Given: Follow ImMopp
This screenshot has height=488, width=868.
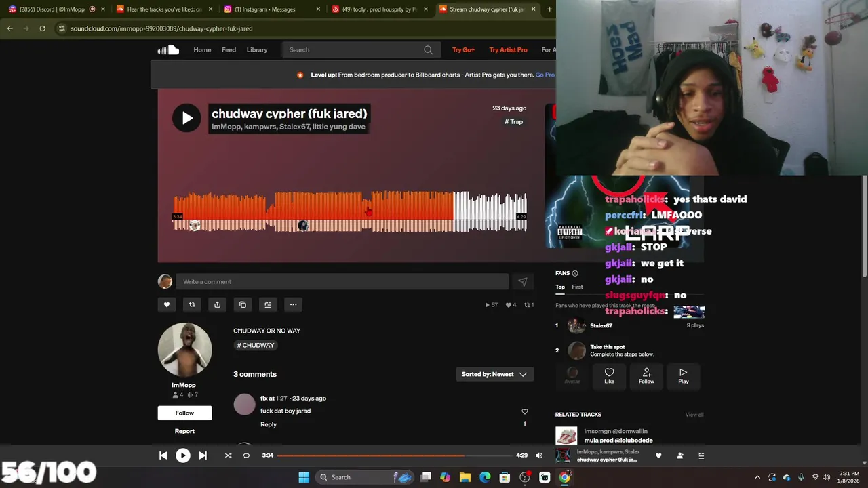Looking at the screenshot, I should 184,413.
